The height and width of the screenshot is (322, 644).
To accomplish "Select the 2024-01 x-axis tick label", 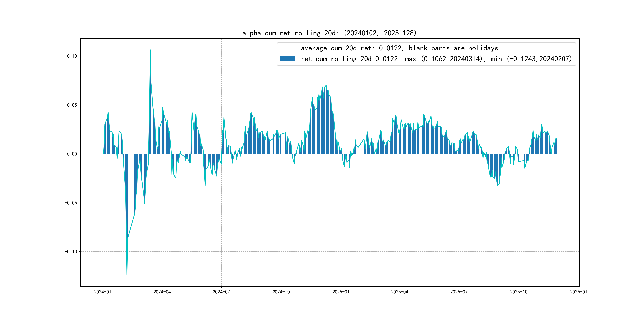I will (103, 292).
